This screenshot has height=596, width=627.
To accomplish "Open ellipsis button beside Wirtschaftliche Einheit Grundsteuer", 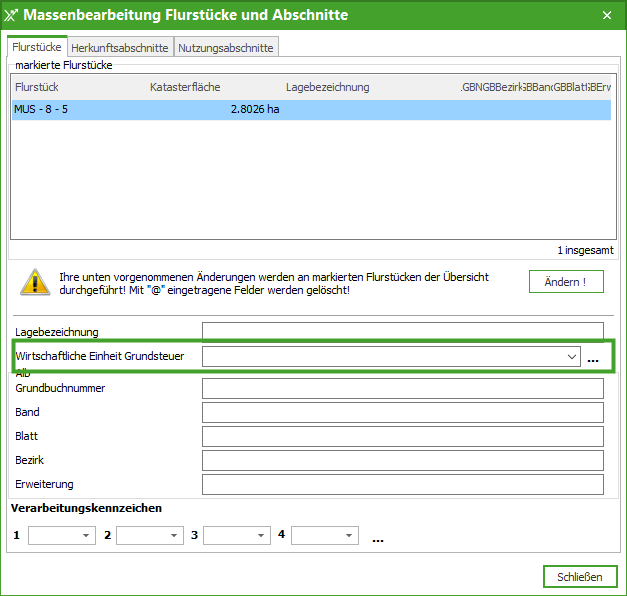I will [x=593, y=357].
